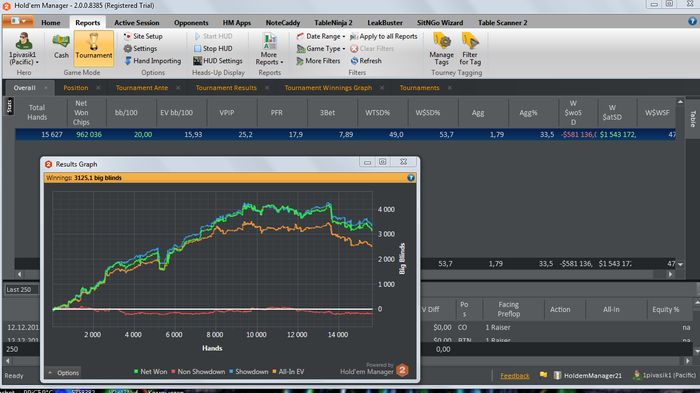Select the Tournaments report tab
The height and width of the screenshot is (393, 700).
click(419, 88)
